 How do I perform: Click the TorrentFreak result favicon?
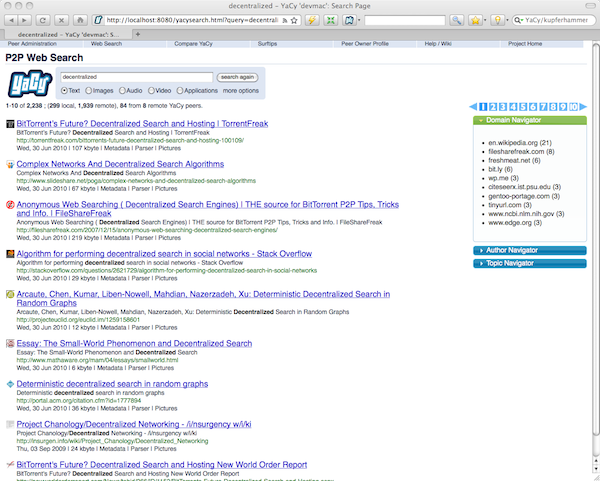coord(10,124)
